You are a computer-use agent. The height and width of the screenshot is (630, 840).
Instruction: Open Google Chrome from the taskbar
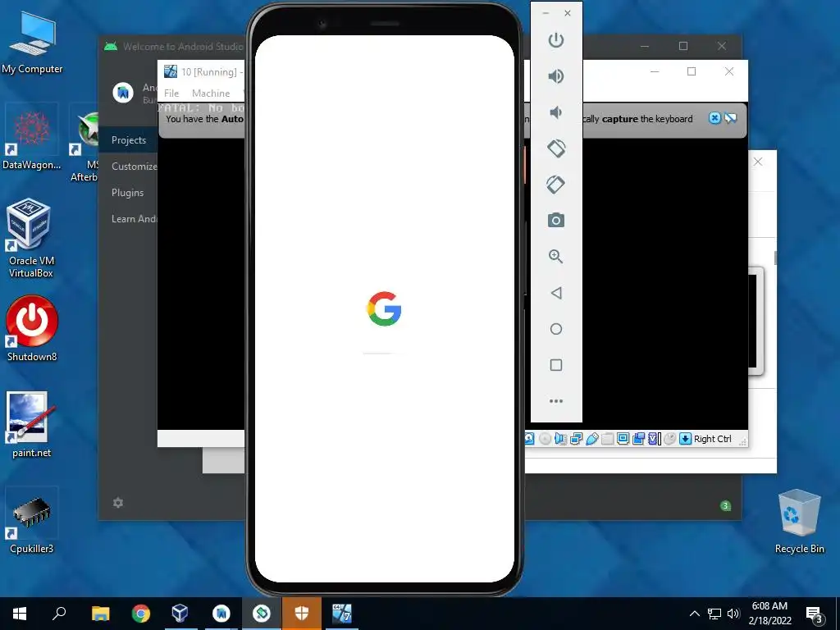141,614
